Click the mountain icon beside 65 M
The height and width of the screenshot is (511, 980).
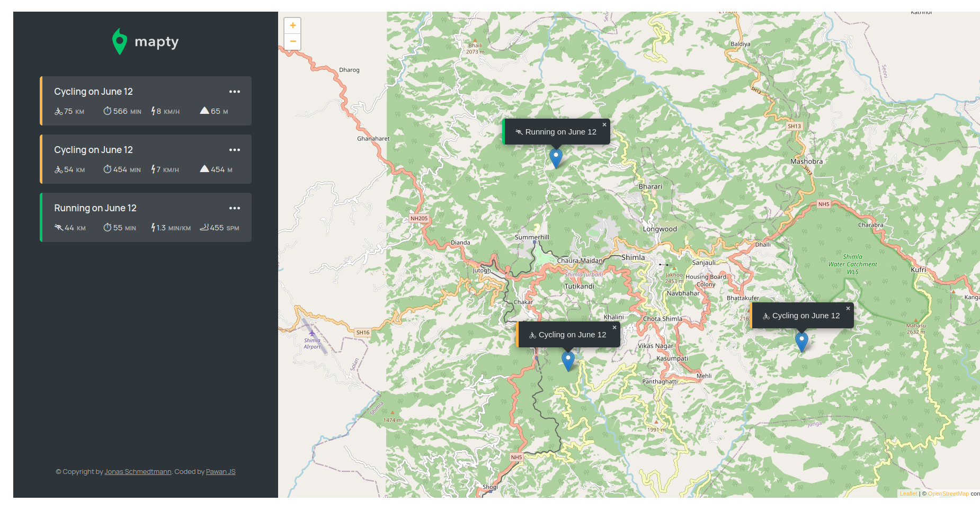pos(204,111)
